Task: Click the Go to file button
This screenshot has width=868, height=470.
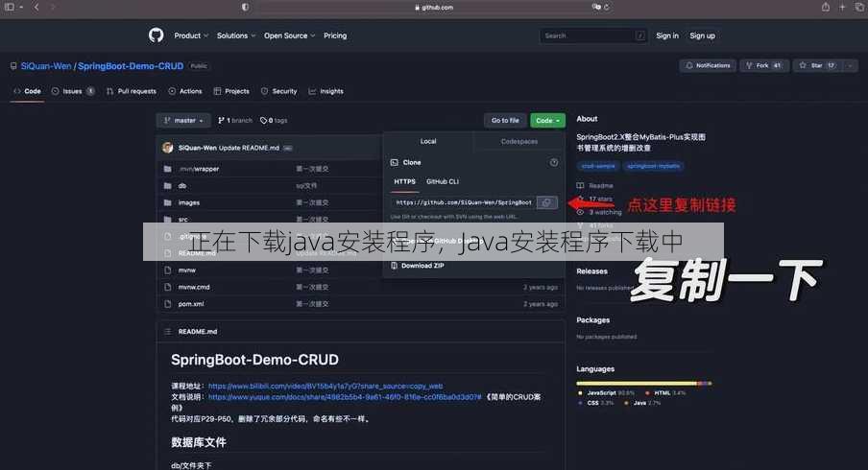Action: 505,121
